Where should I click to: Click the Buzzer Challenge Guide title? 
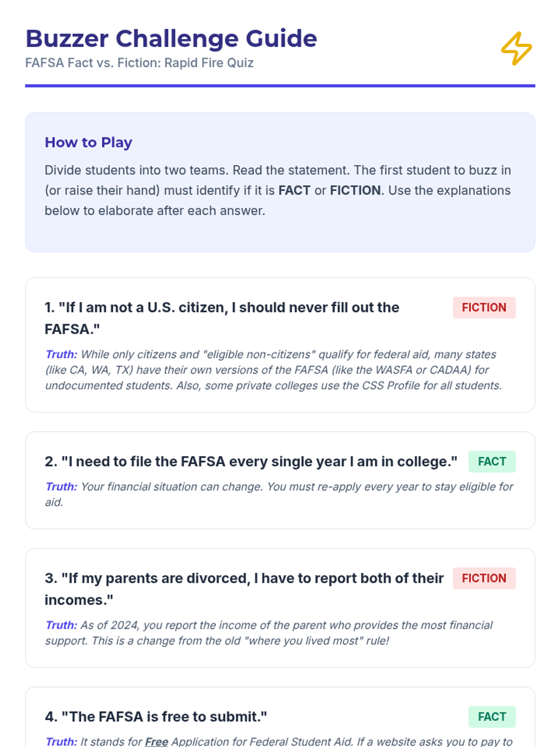click(171, 38)
